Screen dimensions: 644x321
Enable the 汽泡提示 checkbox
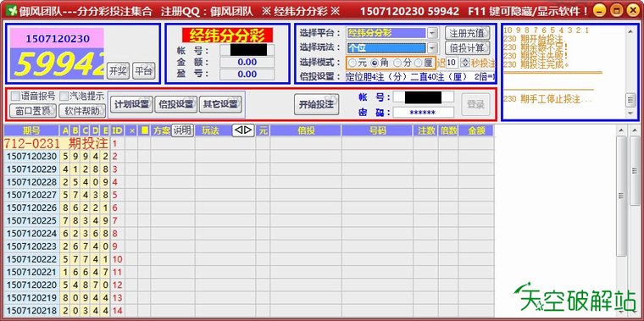[64, 96]
